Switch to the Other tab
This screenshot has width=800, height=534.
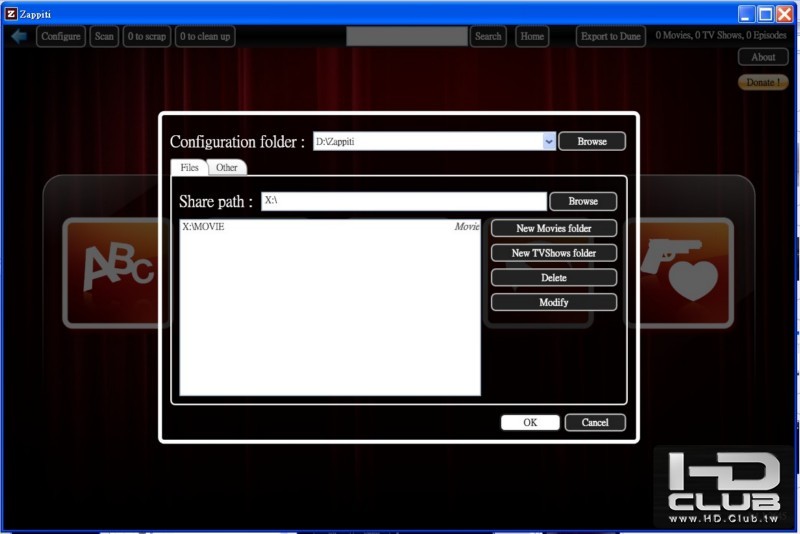(227, 167)
